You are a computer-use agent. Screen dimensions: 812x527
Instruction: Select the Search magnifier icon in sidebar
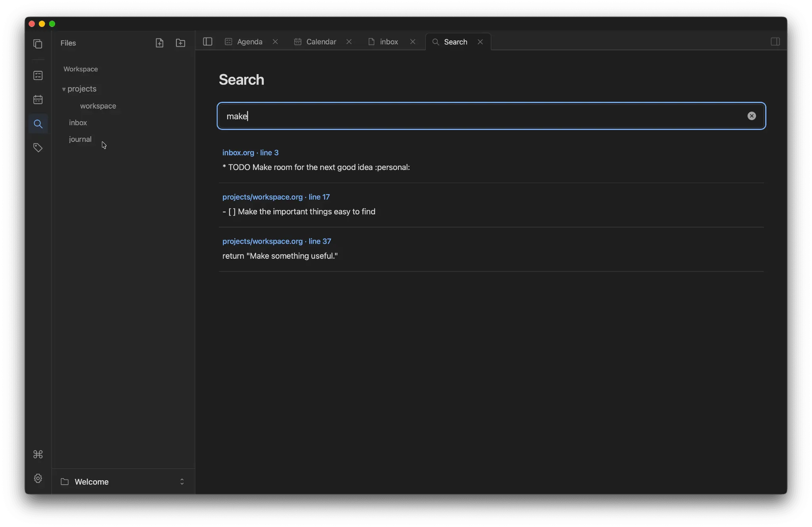pos(38,124)
